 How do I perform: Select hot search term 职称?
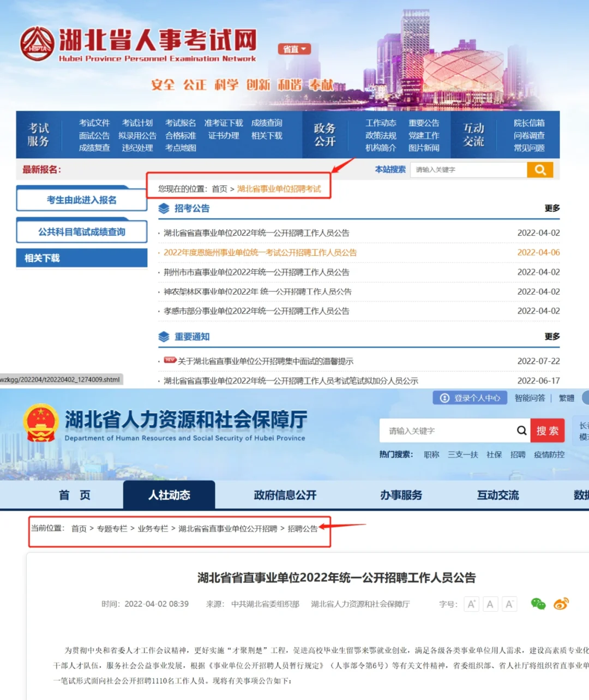[x=431, y=454]
